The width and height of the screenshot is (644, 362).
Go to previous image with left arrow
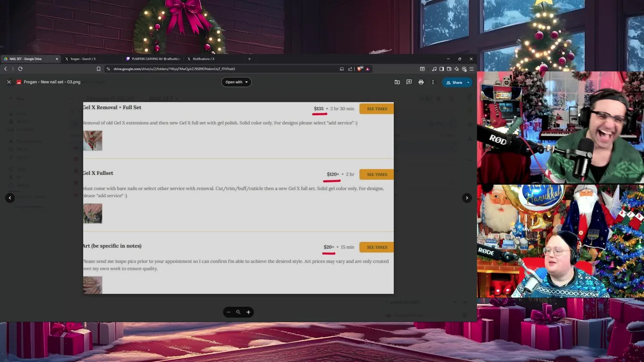(10, 198)
